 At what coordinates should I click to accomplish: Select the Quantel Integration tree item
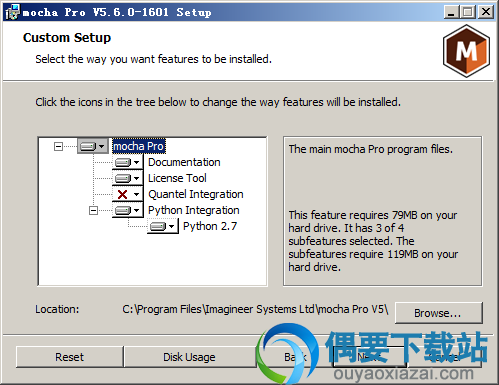click(196, 194)
